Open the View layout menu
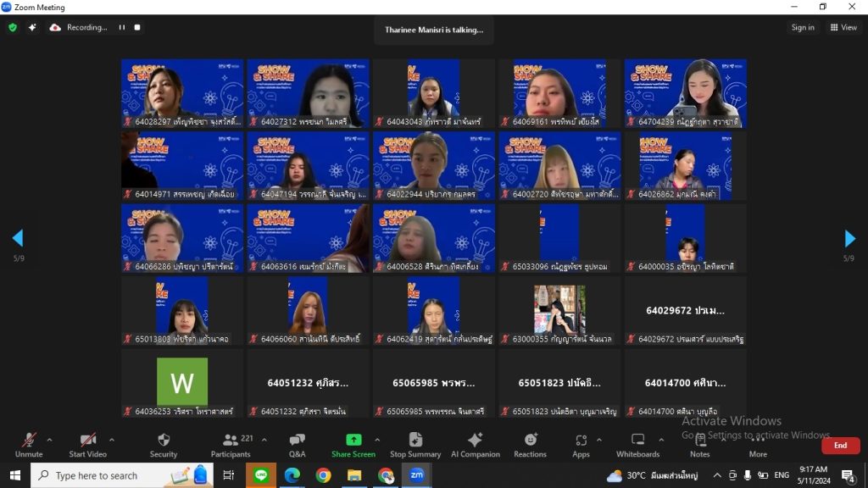Screen dimensions: 868x488 pyautogui.click(x=843, y=27)
